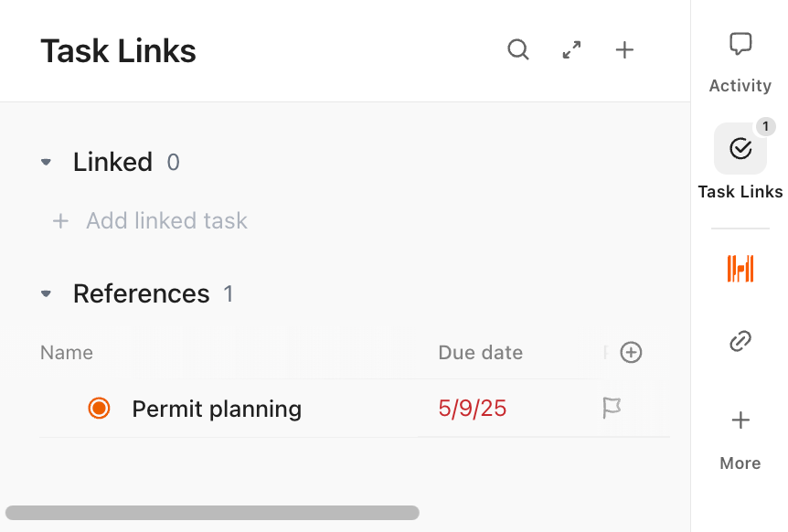Screen dimensions: 788x532
Task: Mark Permit planning task status via its orange circle
Action: (98, 409)
